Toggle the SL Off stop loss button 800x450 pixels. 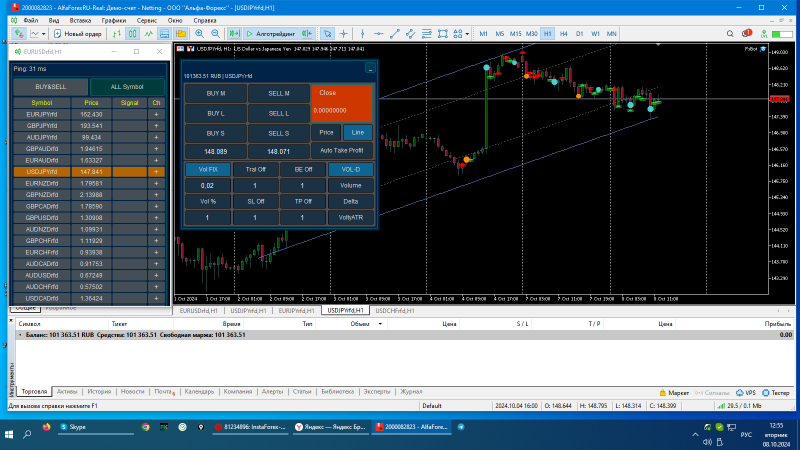(255, 202)
